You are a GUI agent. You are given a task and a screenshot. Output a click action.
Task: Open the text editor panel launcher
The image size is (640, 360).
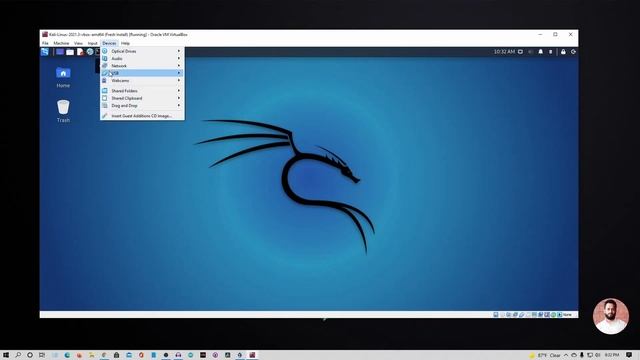pyautogui.click(x=80, y=52)
